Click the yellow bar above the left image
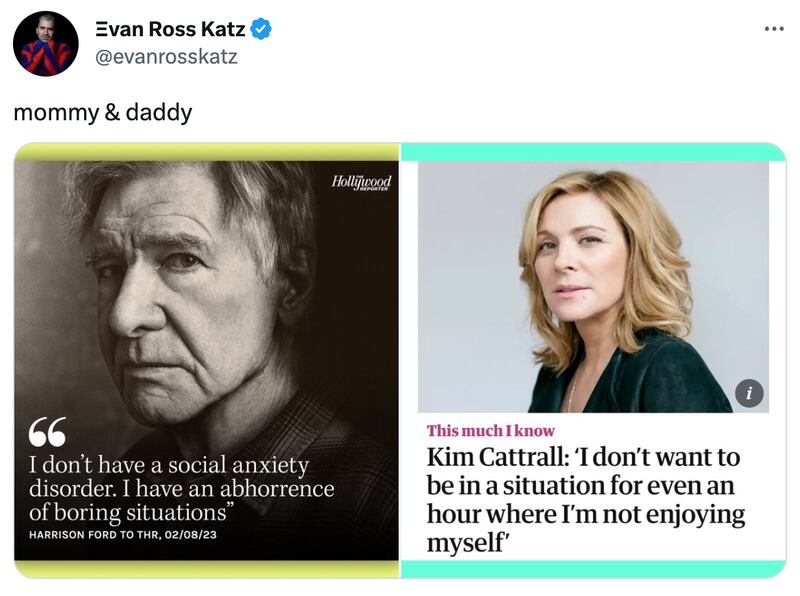Viewport: 800px width, 596px height. (x=206, y=152)
